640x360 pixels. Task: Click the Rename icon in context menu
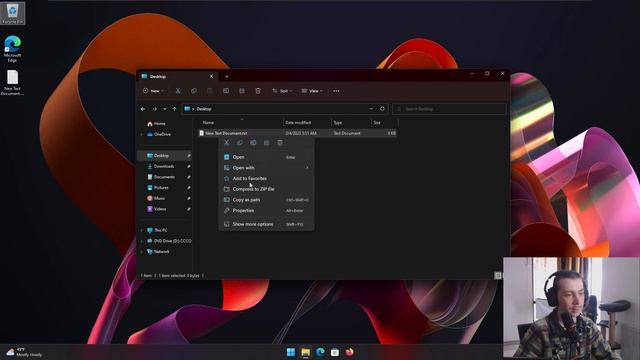[x=253, y=143]
